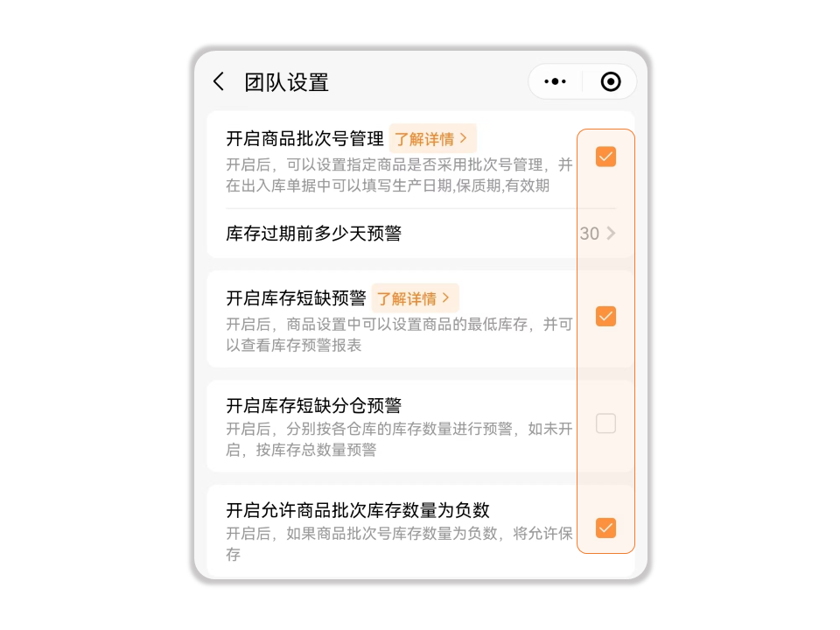Tap the 30 days value
Viewport: 840px width, 630px height.
[x=589, y=234]
